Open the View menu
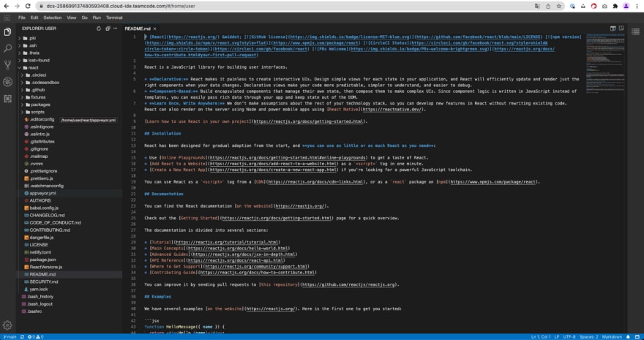The width and height of the screenshot is (644, 340). point(72,18)
